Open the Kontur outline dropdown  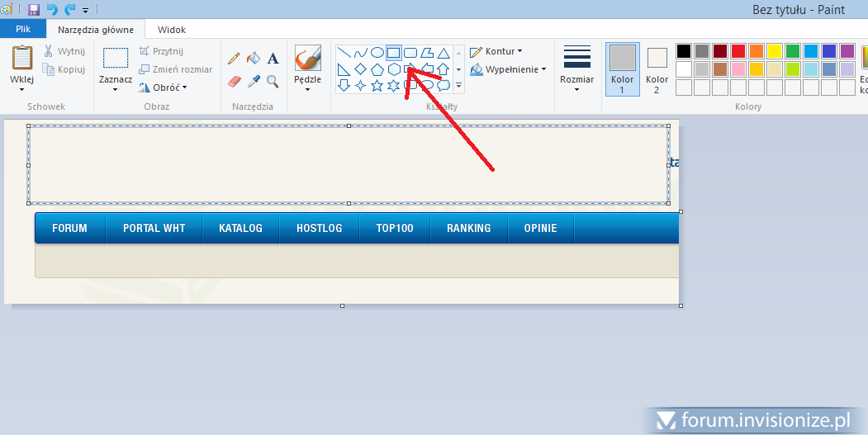[x=496, y=51]
